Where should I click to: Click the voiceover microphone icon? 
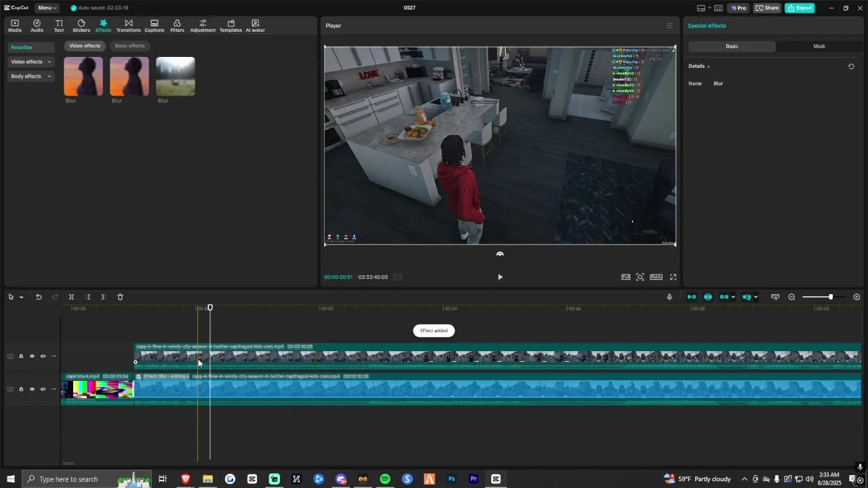(669, 297)
